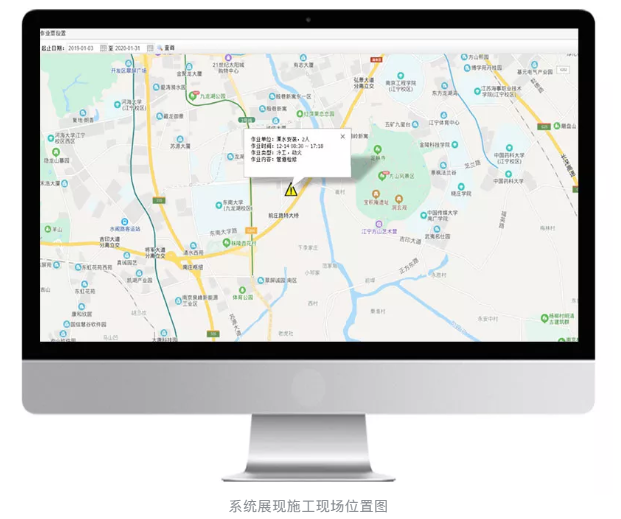Image resolution: width=621 pixels, height=519 pixels.
Task: Click the yellow warning triangle map marker
Action: 291,190
